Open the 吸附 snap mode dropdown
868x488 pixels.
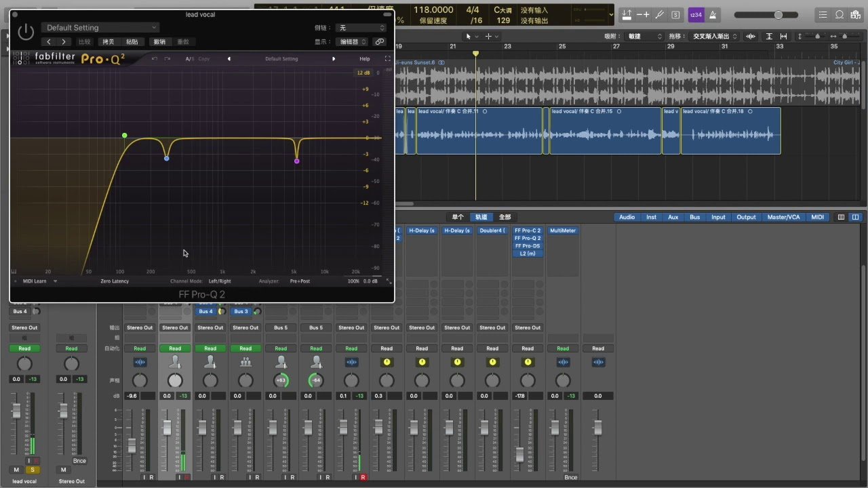tap(644, 36)
